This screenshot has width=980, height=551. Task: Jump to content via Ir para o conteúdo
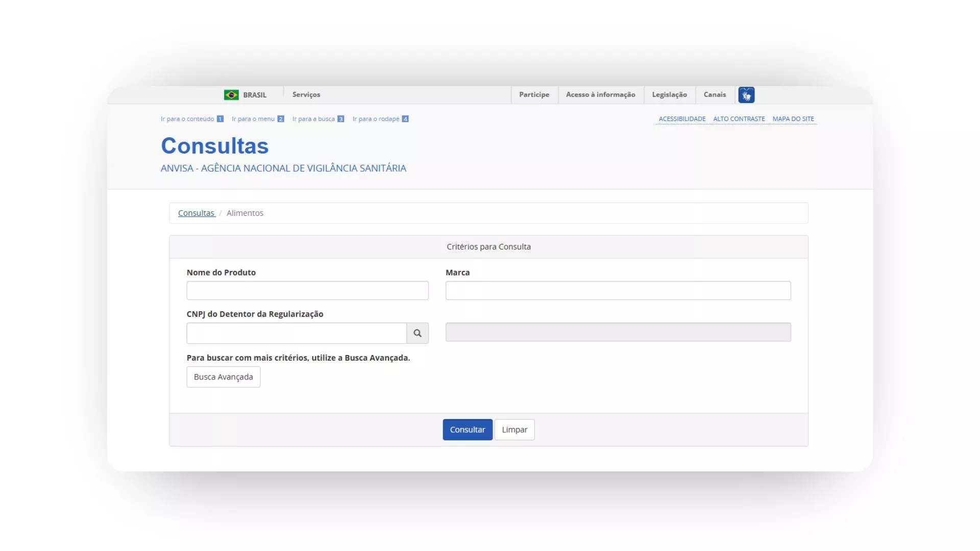pos(192,119)
